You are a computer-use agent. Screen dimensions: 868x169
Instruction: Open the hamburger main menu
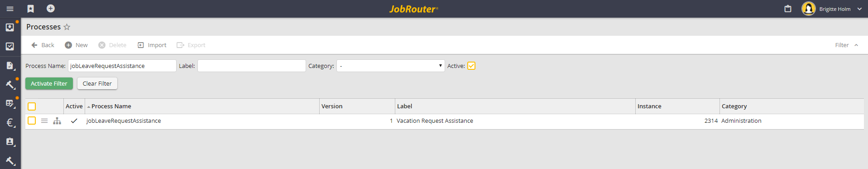10,9
